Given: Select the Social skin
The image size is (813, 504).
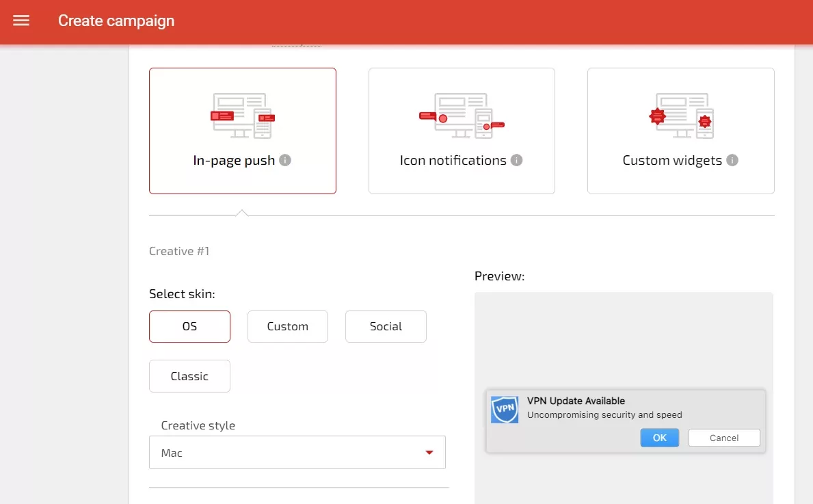Looking at the screenshot, I should [386, 326].
